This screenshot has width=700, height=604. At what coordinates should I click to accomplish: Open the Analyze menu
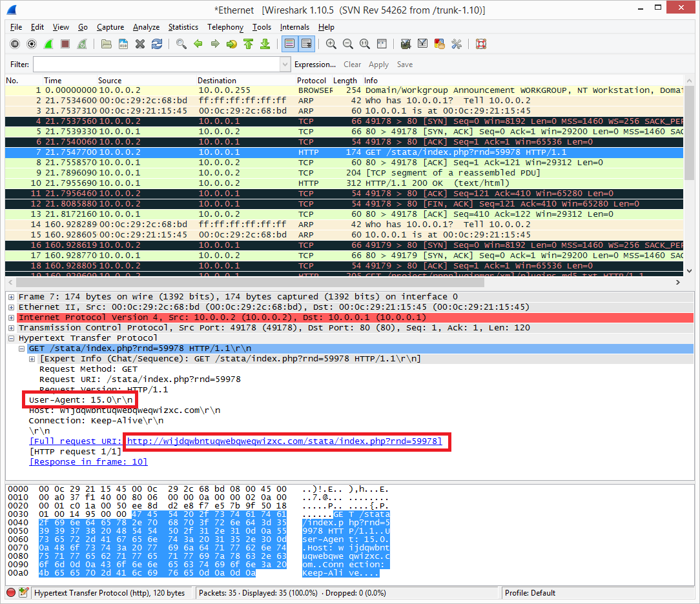click(146, 27)
